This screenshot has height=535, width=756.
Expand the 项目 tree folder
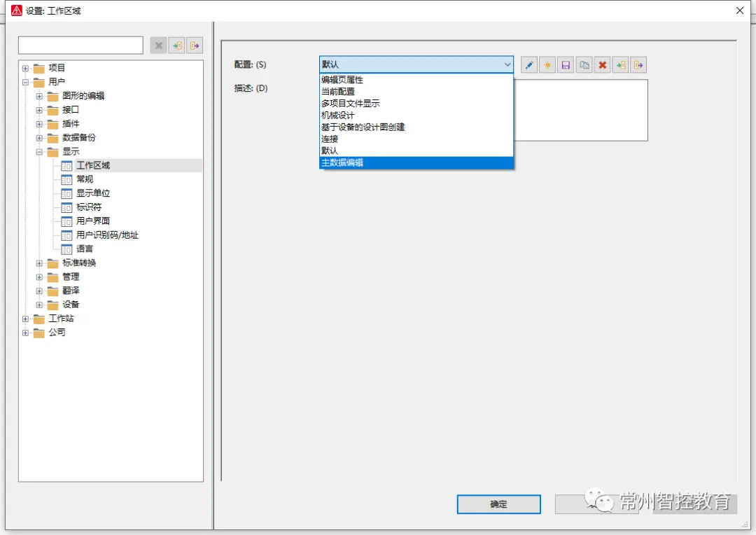click(x=26, y=68)
